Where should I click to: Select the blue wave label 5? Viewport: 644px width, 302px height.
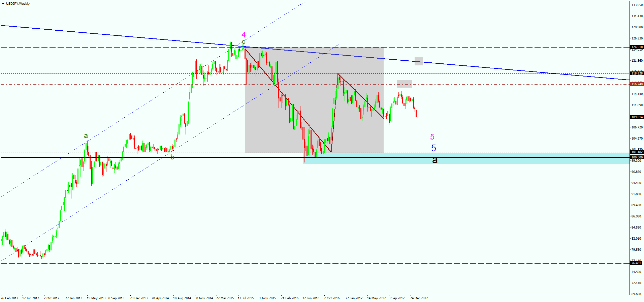click(x=434, y=148)
